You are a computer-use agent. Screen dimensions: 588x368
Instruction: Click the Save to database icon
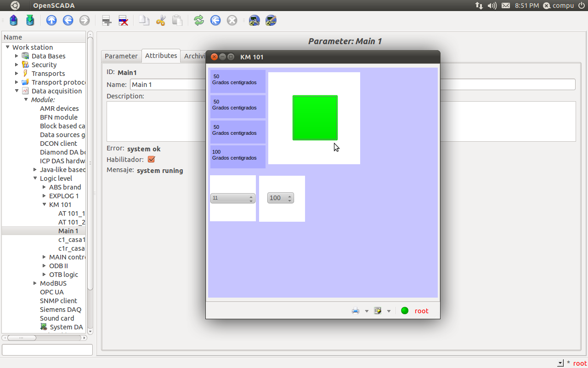click(x=30, y=20)
